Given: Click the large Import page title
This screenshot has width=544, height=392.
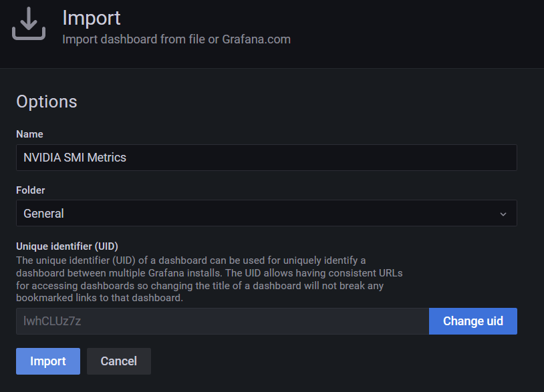Looking at the screenshot, I should pyautogui.click(x=92, y=18).
